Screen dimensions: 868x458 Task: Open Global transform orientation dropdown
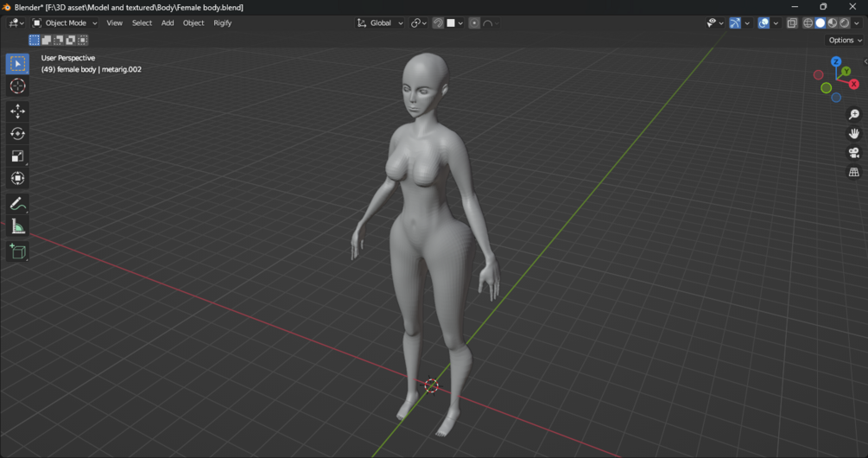(380, 22)
